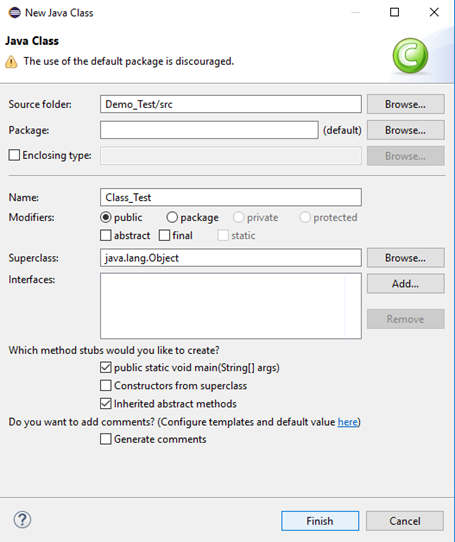Close the New Java Class dialog
The width and height of the screenshot is (455, 542).
434,12
